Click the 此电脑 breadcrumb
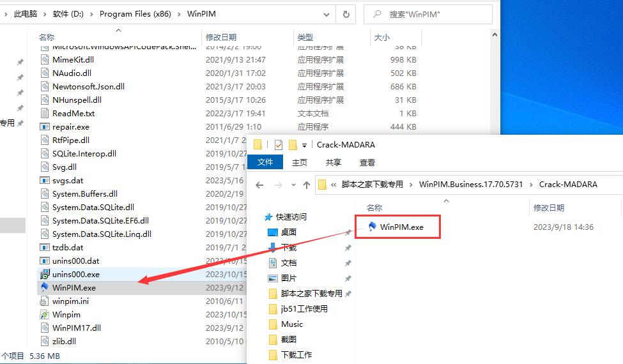Image resolution: width=623 pixels, height=364 pixels. pos(26,14)
